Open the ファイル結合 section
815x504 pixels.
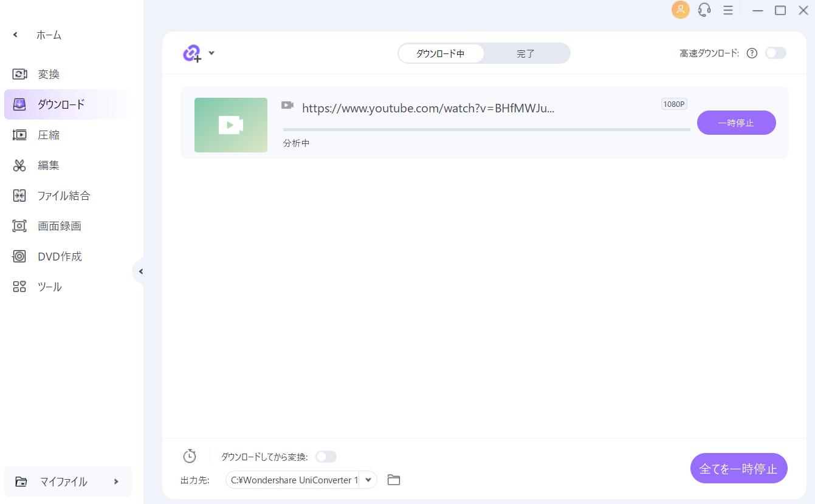coord(67,196)
